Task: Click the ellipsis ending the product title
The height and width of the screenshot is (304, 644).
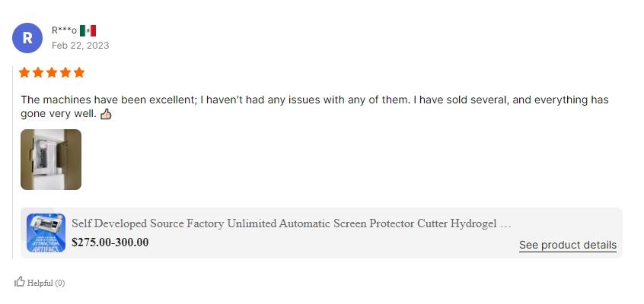Action: click(x=506, y=223)
